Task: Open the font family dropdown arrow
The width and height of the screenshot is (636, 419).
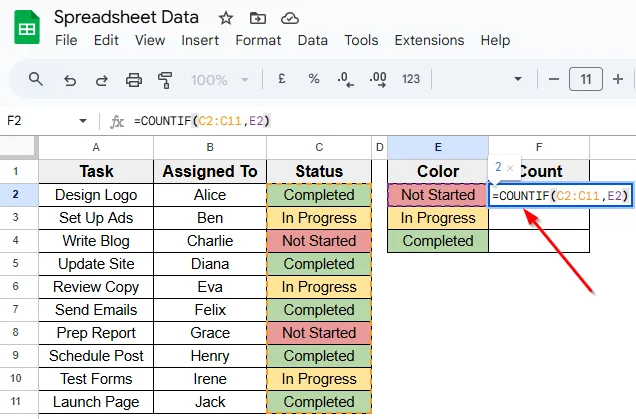Action: 518,79
